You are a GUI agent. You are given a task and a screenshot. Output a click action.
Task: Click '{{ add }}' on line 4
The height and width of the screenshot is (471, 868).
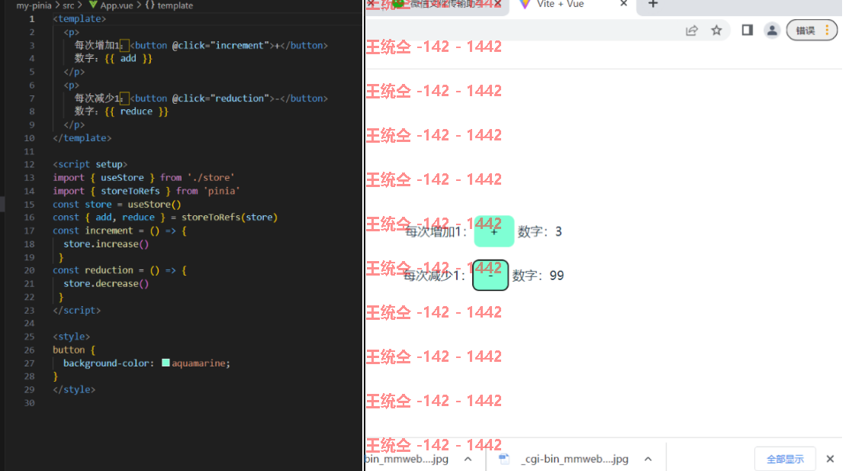128,58
